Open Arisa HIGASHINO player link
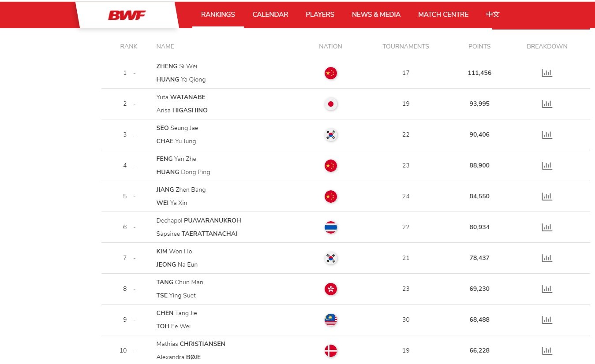The height and width of the screenshot is (364, 595). [x=182, y=110]
